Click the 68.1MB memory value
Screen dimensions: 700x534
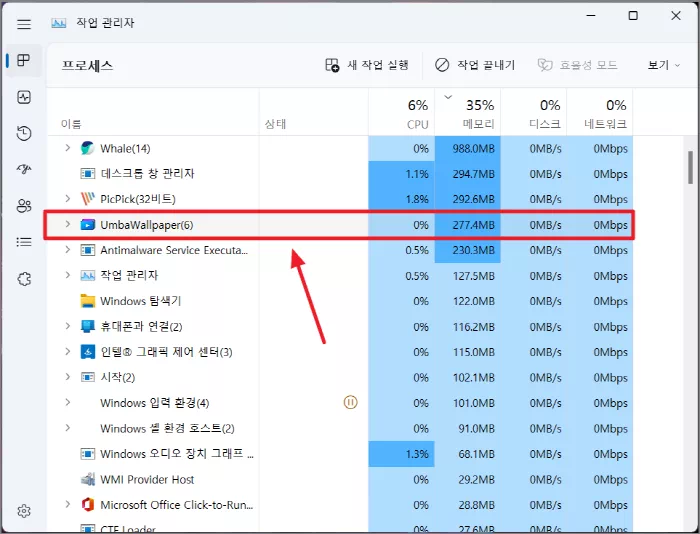click(x=476, y=454)
